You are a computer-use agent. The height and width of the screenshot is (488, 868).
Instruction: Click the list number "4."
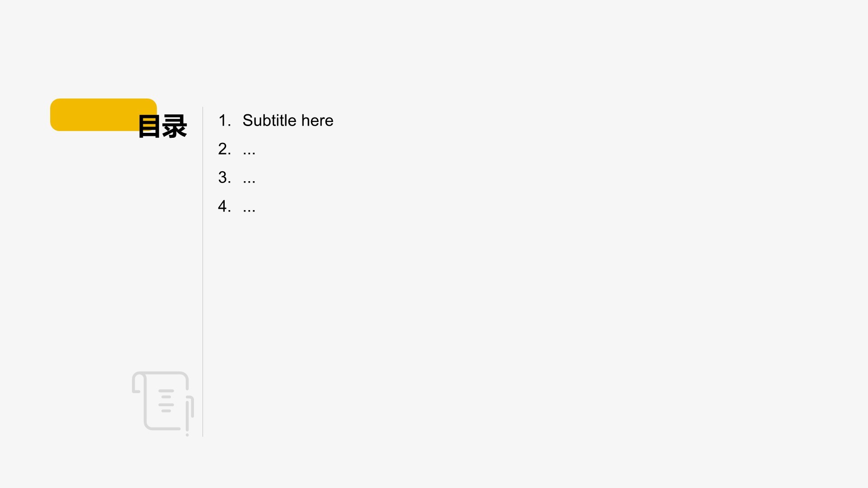click(x=224, y=206)
